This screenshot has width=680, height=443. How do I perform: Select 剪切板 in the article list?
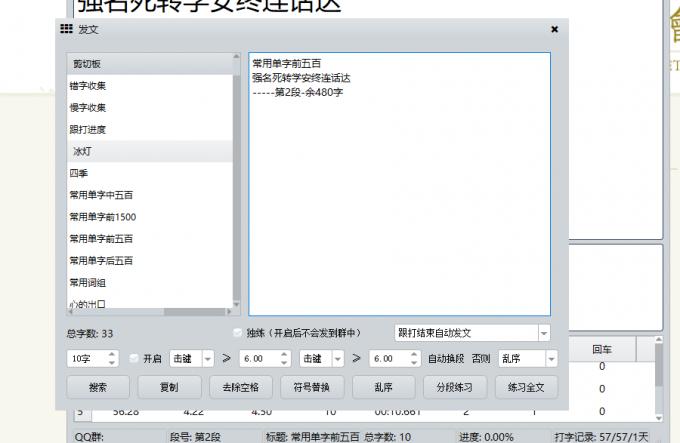[x=150, y=64]
